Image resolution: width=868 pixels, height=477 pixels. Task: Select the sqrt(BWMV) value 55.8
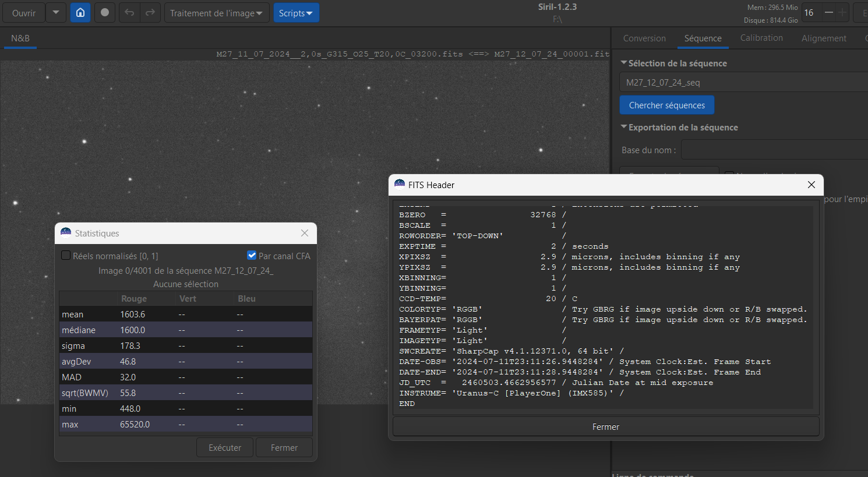click(128, 393)
